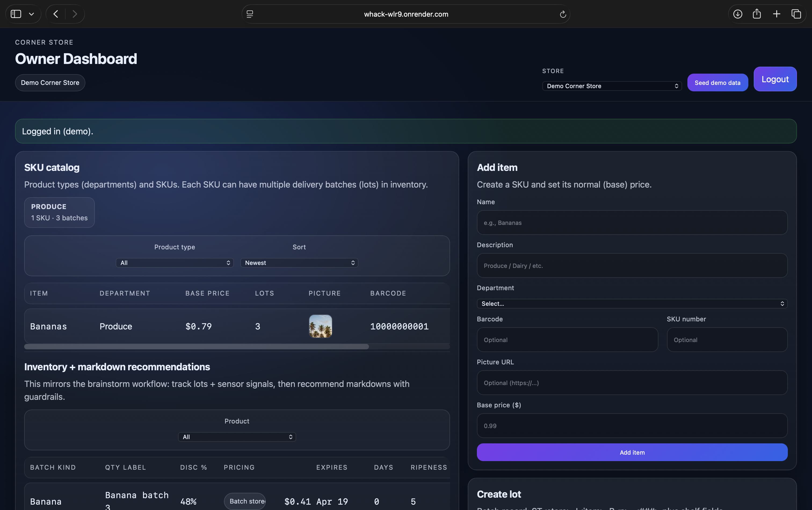
Task: Click the browser forward arrow
Action: pyautogui.click(x=75, y=14)
